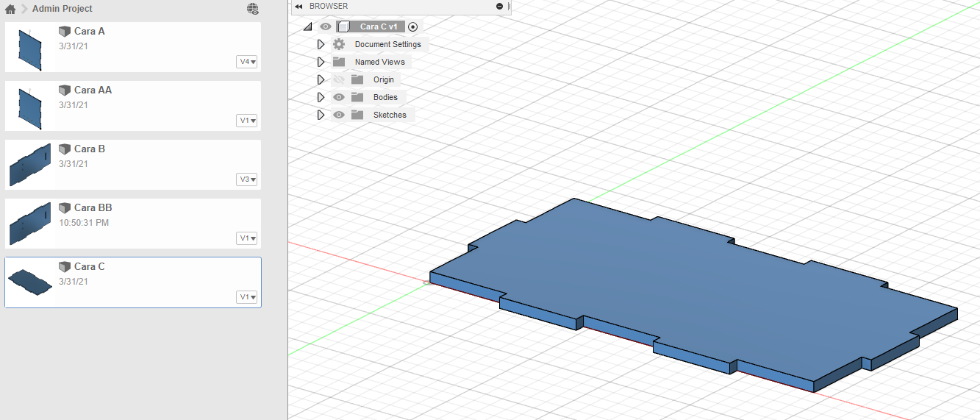Image resolution: width=980 pixels, height=420 pixels.
Task: Click the Sketches folder icon
Action: 357,115
